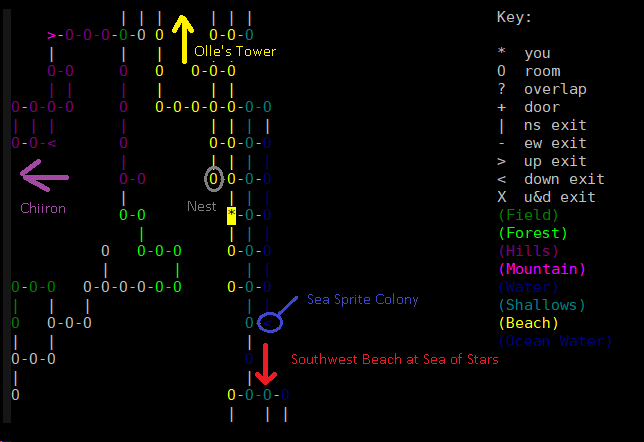
Task: Click the '(Ocean Water)' terrain legend label
Action: (555, 342)
